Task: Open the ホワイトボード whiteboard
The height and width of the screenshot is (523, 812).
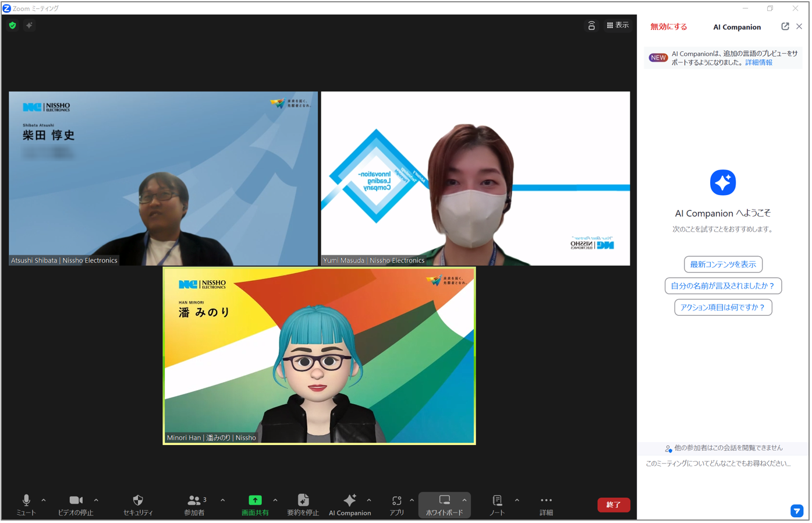Action: point(444,505)
